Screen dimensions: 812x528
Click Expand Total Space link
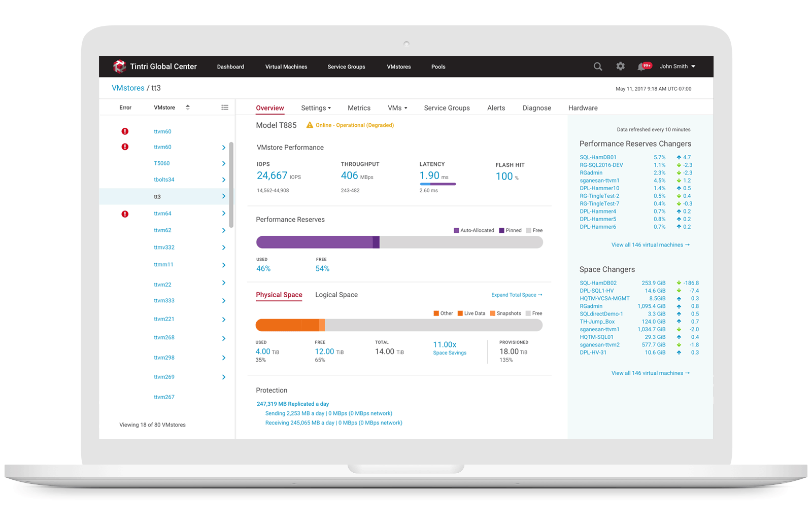tap(517, 295)
